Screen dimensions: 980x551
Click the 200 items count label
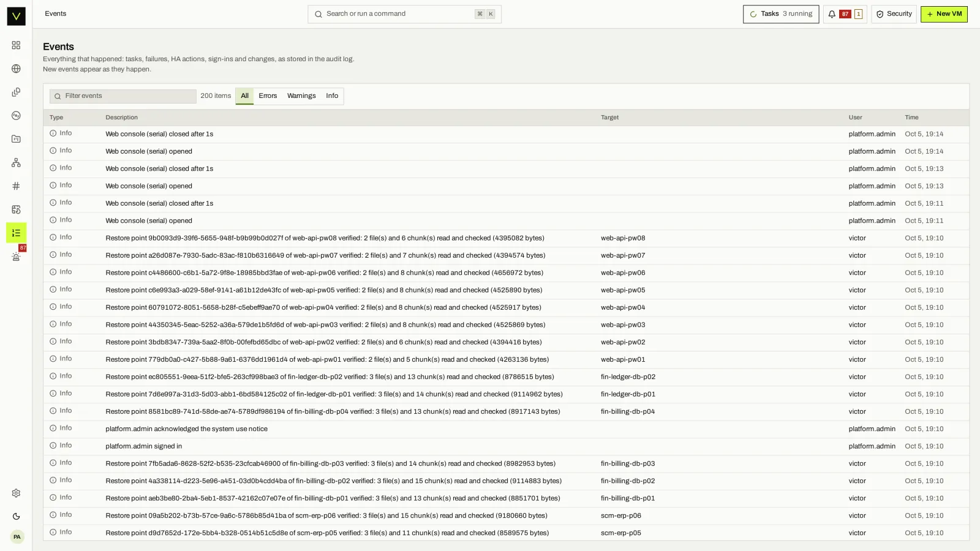pos(216,96)
